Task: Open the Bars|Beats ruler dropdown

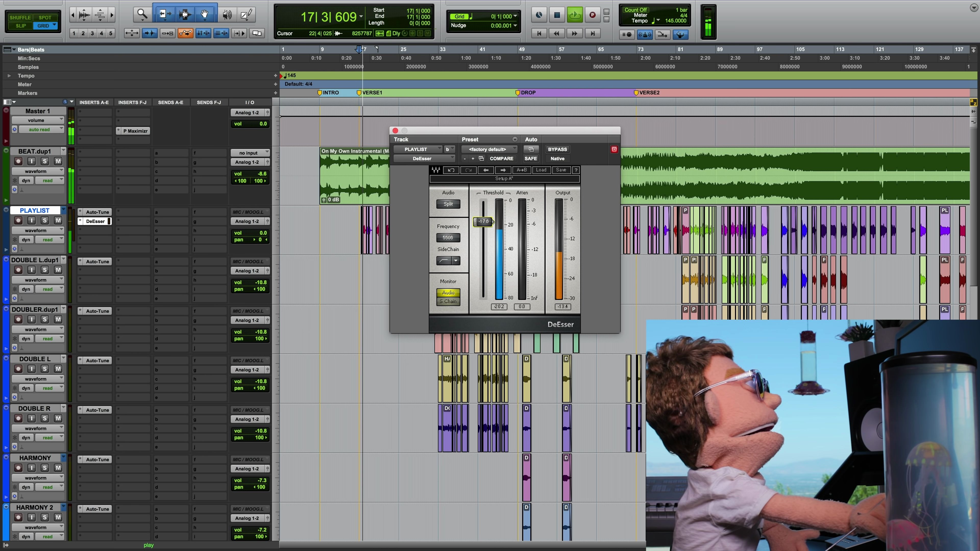Action: 14,49
